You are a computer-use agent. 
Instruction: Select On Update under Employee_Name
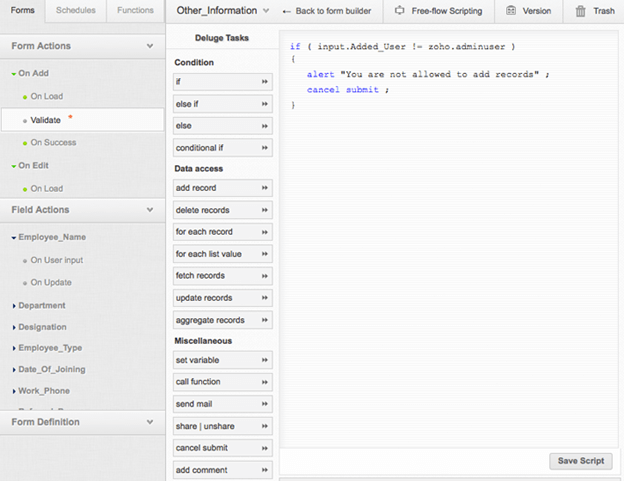click(51, 282)
